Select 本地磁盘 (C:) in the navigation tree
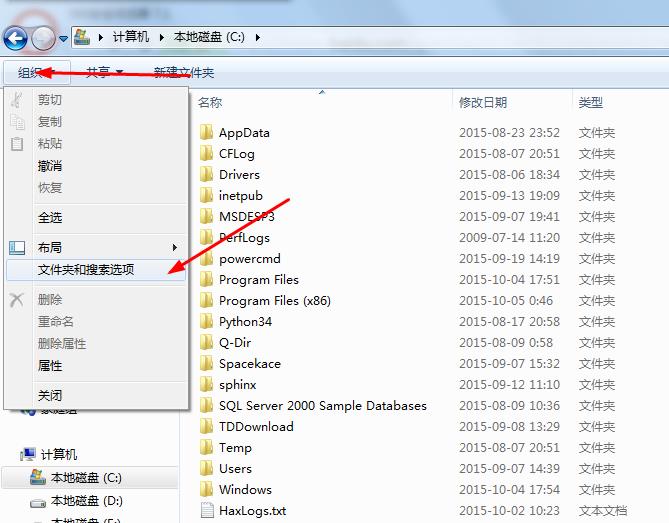669x523 pixels. [86, 477]
